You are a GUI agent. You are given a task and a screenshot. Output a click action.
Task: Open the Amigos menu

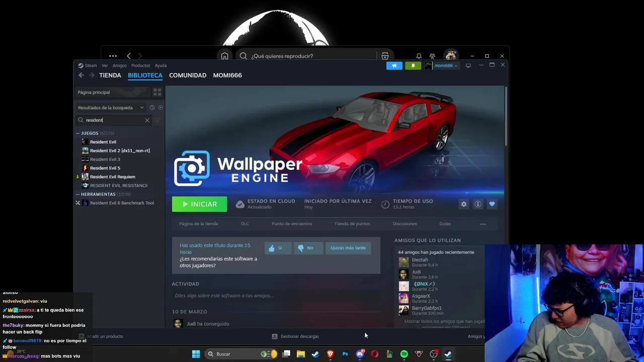120,65
